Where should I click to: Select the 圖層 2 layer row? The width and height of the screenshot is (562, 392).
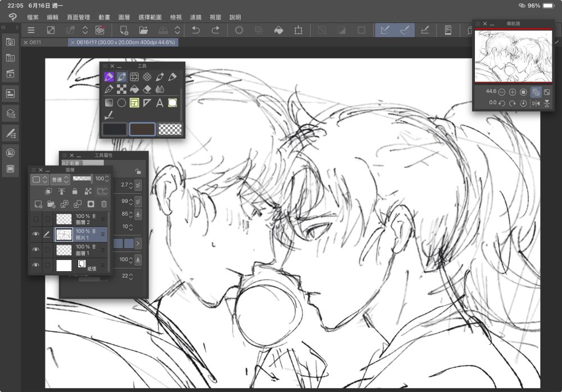pos(69,219)
